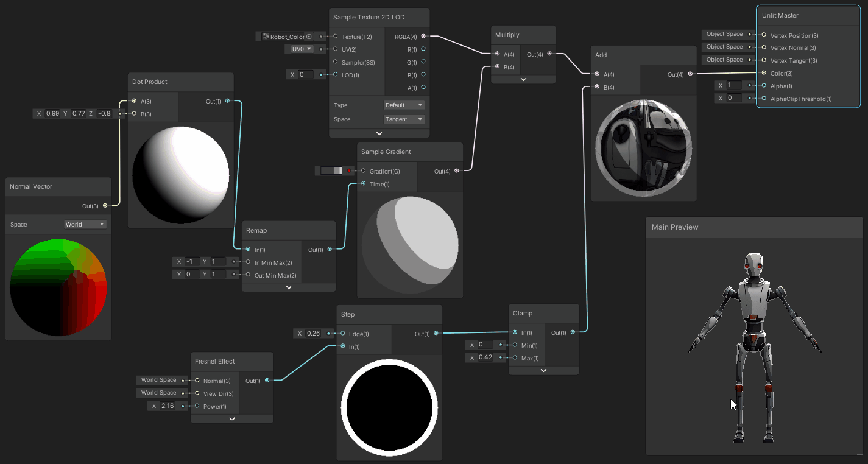Screen dimensions: 868x464
Task: Select the Unlit Master node title
Action: click(x=780, y=16)
